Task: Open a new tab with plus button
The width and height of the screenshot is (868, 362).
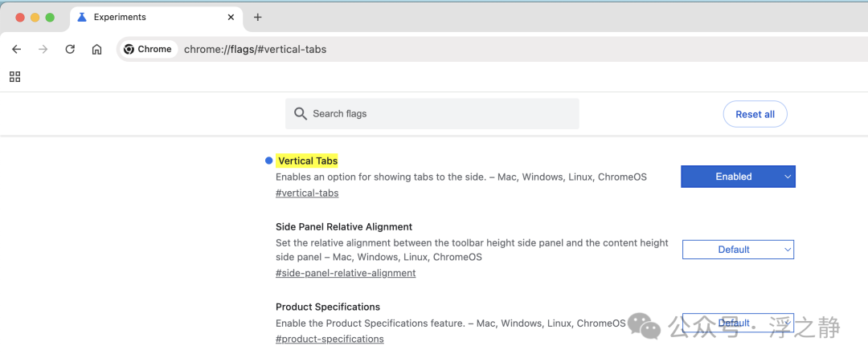Action: point(257,17)
